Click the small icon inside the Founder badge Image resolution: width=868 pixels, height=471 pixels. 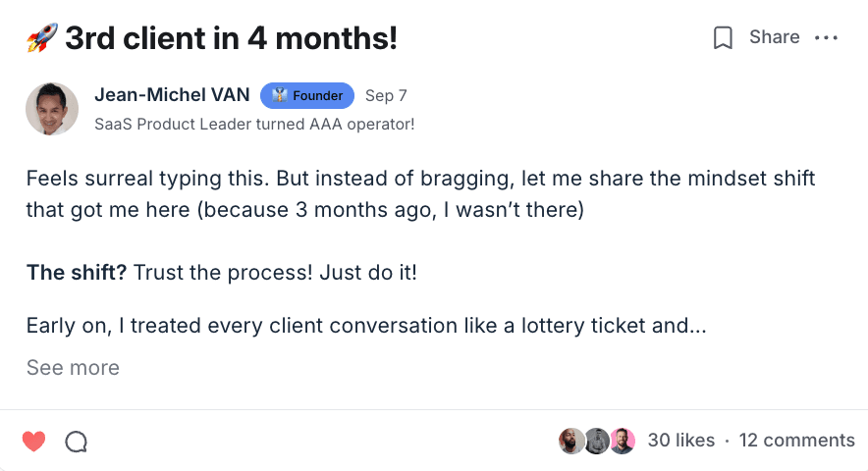point(279,96)
